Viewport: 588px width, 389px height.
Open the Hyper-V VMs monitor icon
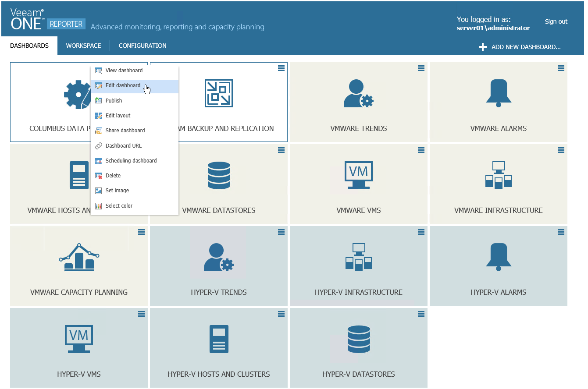coord(79,339)
